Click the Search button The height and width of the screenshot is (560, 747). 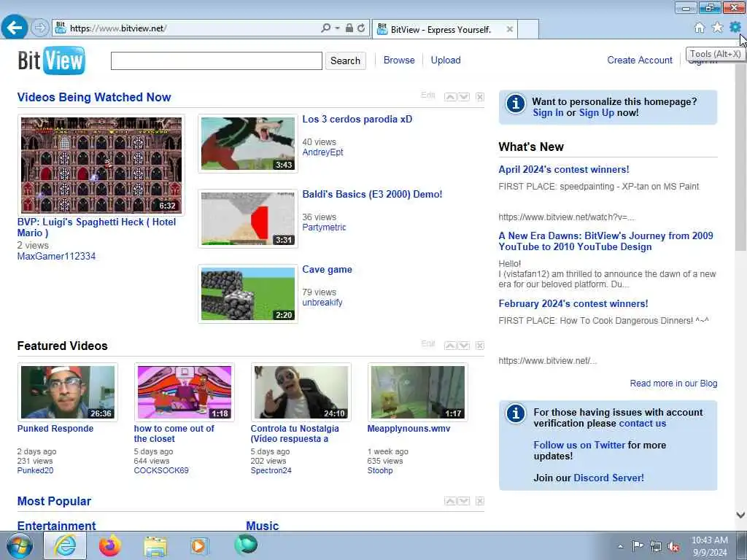point(345,61)
